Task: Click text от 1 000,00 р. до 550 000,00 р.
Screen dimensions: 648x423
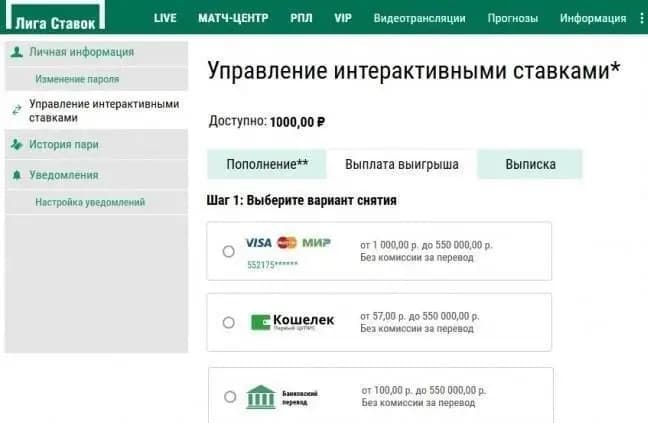Action: (x=426, y=245)
